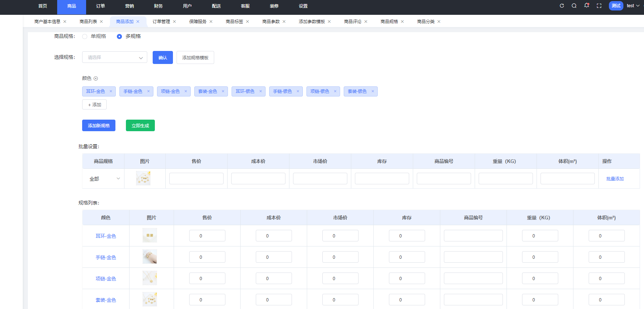Close the 商户基本信息 tab
The height and width of the screenshot is (309, 644).
pyautogui.click(x=65, y=22)
